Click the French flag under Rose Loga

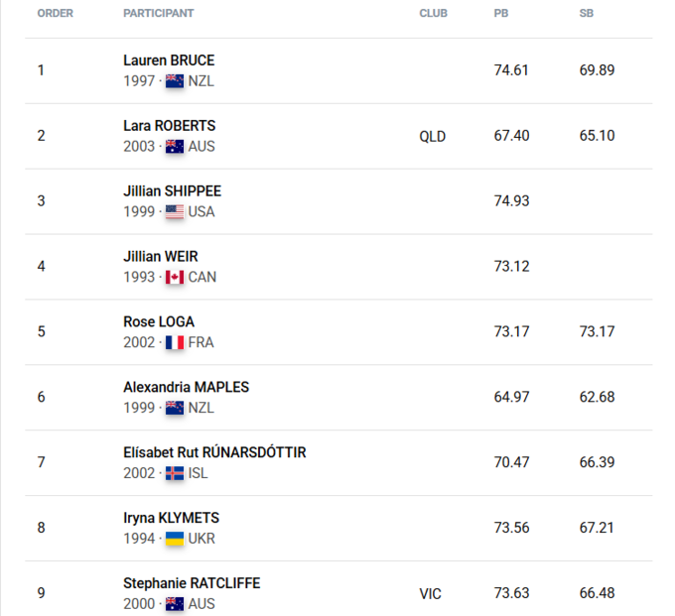click(x=175, y=343)
